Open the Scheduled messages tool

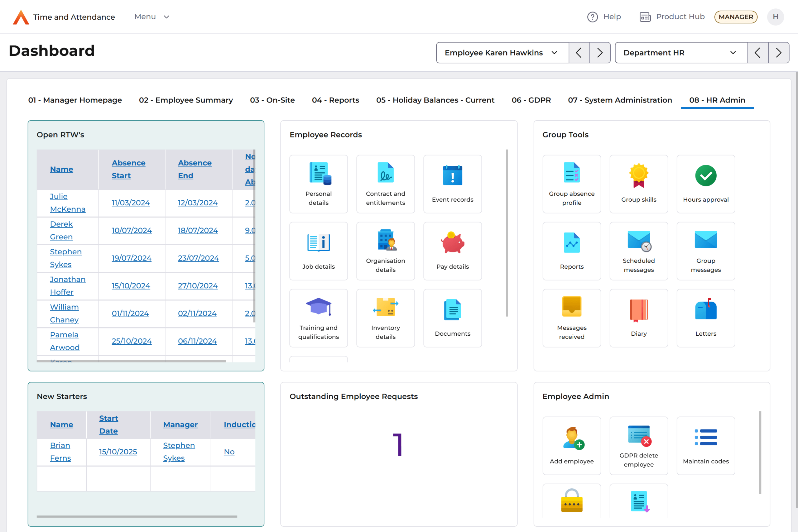coord(638,251)
